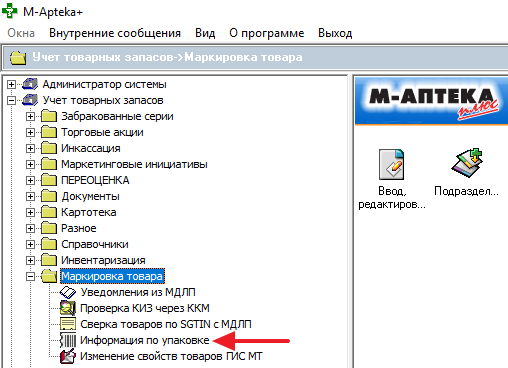
Task: Open Подразделения icon in right panel
Action: [467, 163]
